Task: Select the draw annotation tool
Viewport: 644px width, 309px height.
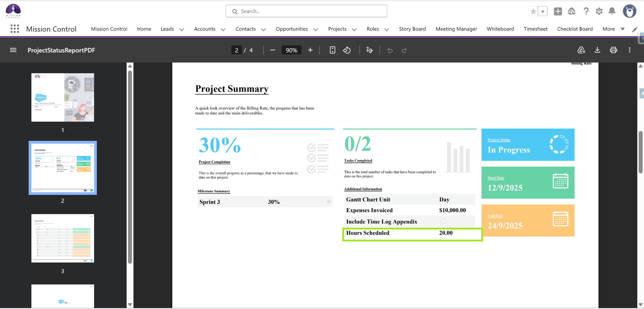Action: [369, 50]
